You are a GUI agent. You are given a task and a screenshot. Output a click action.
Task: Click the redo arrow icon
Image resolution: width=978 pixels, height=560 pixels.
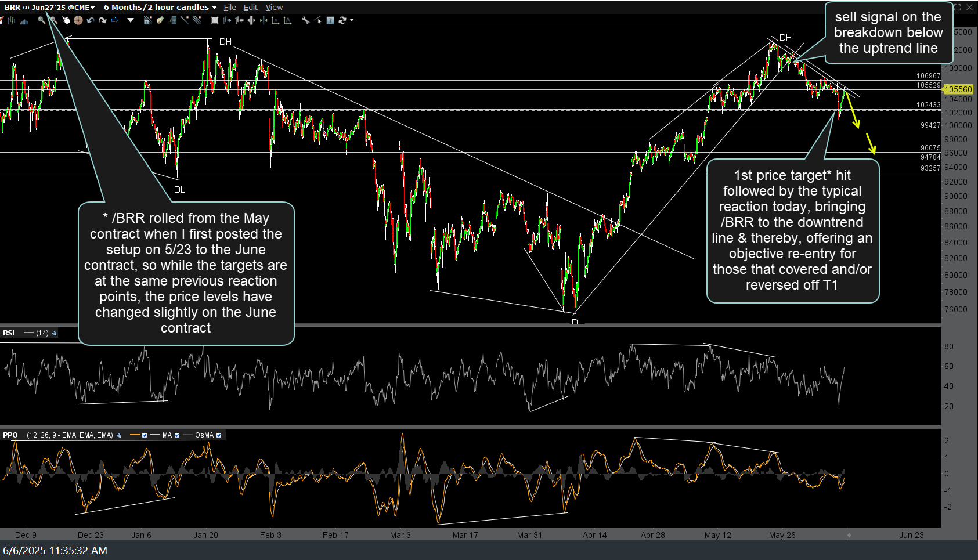(x=102, y=20)
